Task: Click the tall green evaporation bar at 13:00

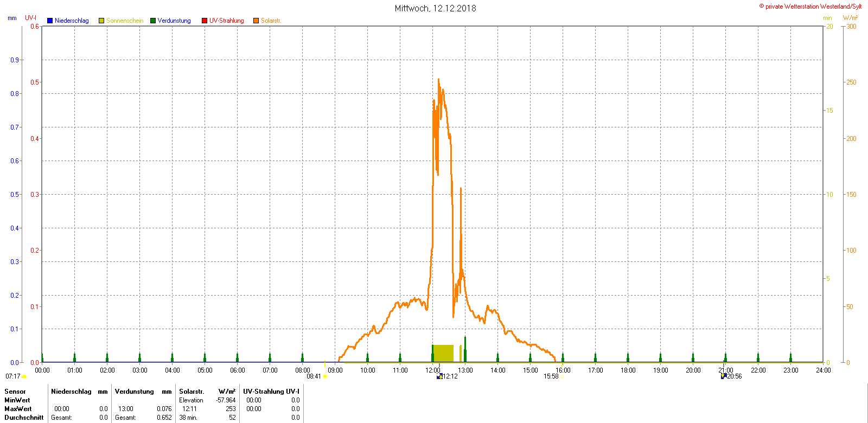Action: click(465, 349)
